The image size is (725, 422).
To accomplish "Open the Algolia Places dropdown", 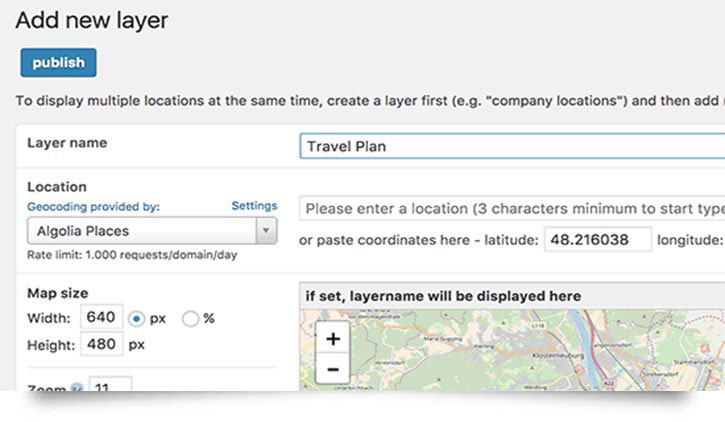I will 152,231.
